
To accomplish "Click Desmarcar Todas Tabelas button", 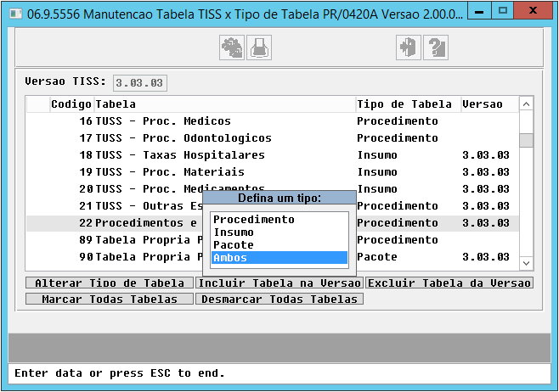I will 279,299.
